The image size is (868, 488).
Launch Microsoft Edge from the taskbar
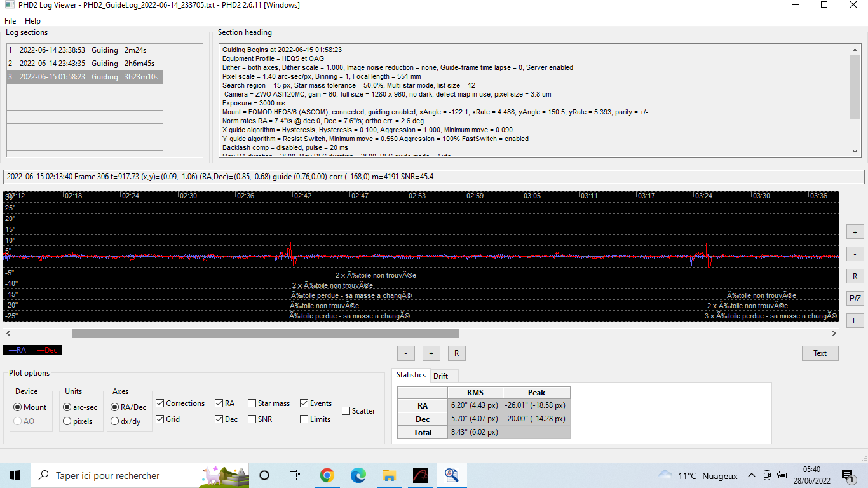(358, 475)
